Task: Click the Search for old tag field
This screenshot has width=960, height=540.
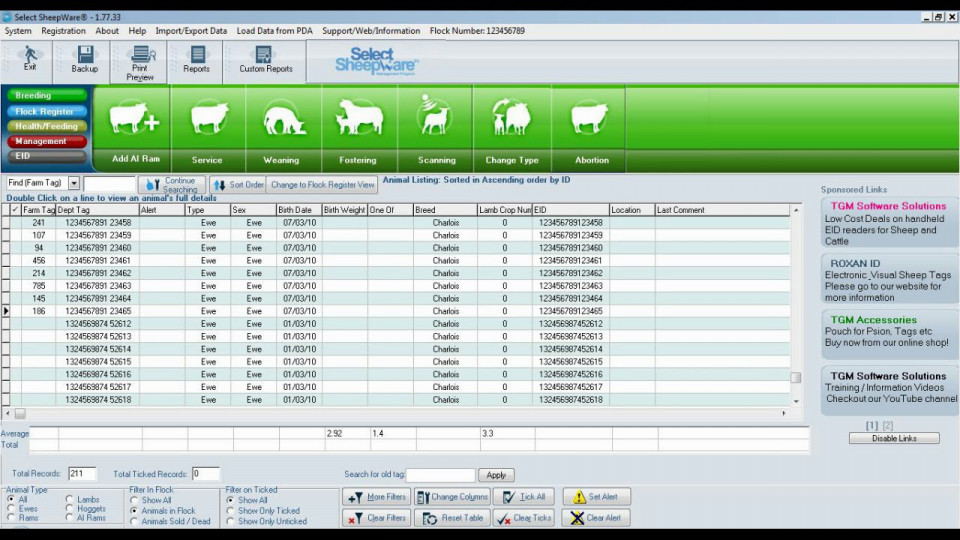Action: tap(441, 475)
